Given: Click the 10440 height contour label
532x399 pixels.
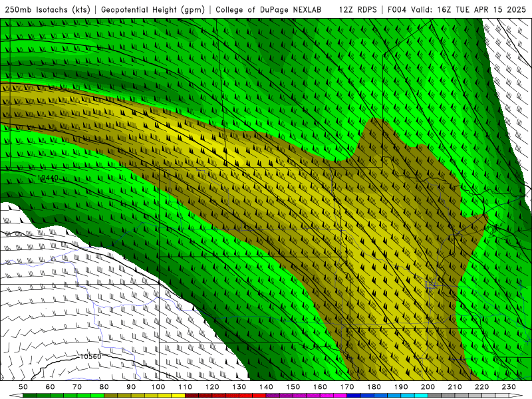Looking at the screenshot, I should [47, 178].
